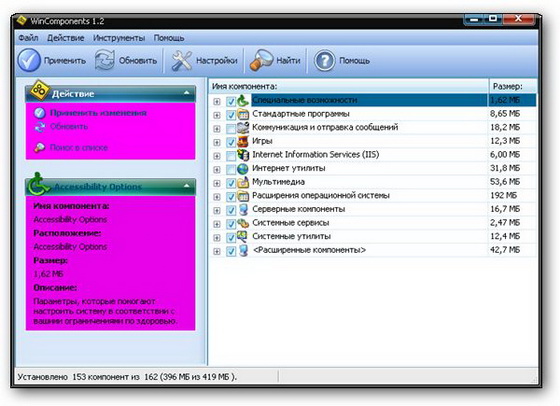Click the status bar installed components text
Viewport: 560px width, 406px height.
click(127, 377)
